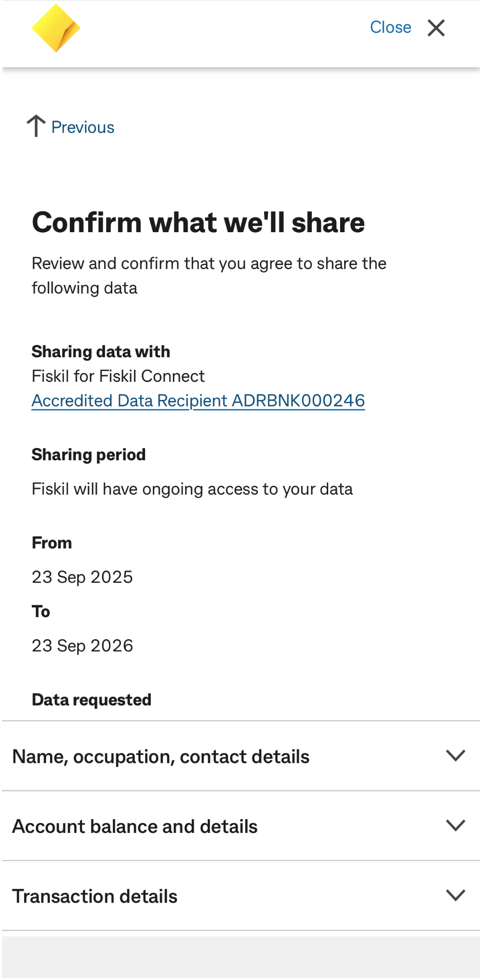Screen dimensions: 480x980
Task: Click the chevron beside Account balance and details
Action: click(455, 825)
